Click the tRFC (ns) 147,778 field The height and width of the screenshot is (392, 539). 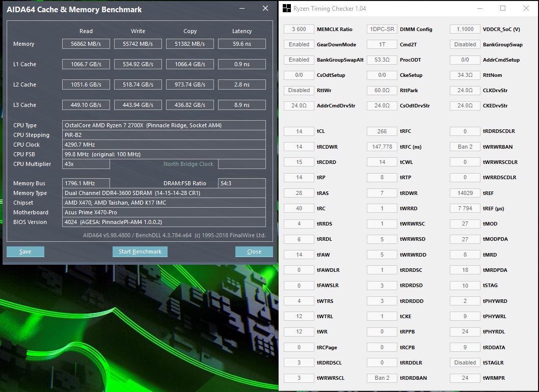click(x=382, y=147)
